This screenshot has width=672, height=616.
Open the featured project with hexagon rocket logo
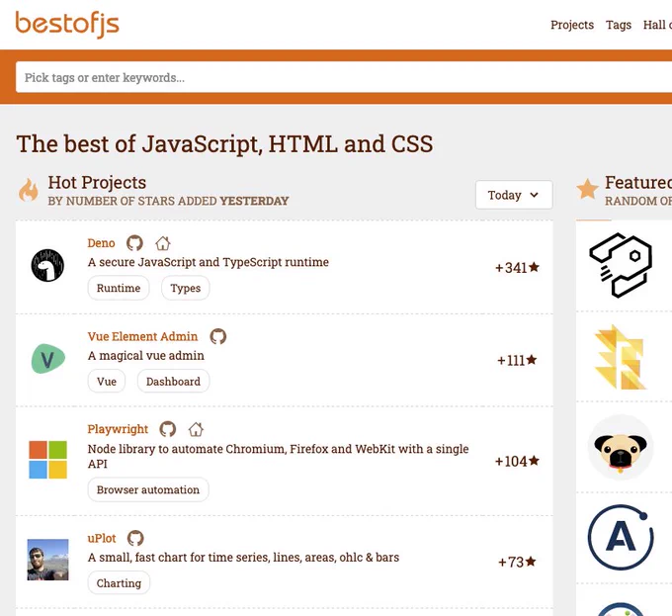(x=621, y=265)
